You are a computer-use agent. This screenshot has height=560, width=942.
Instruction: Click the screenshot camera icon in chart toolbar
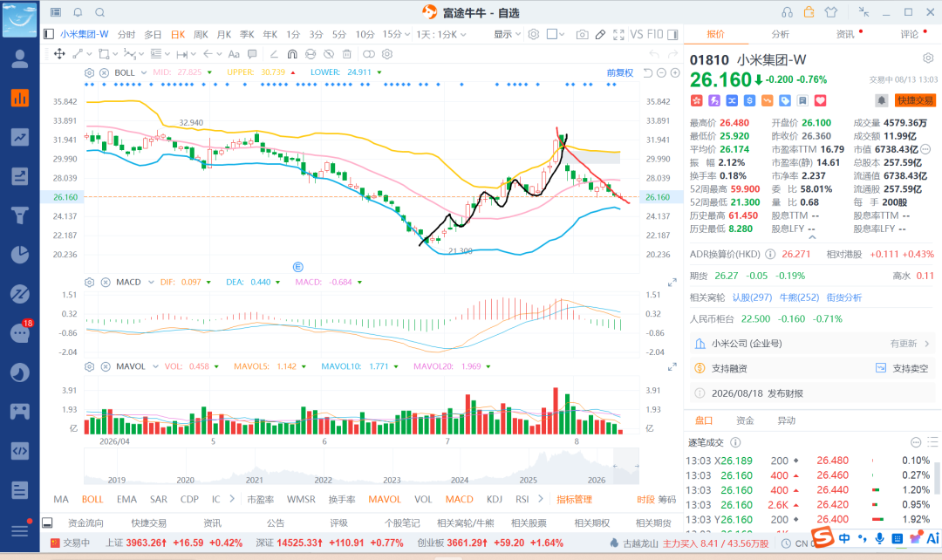(582, 35)
